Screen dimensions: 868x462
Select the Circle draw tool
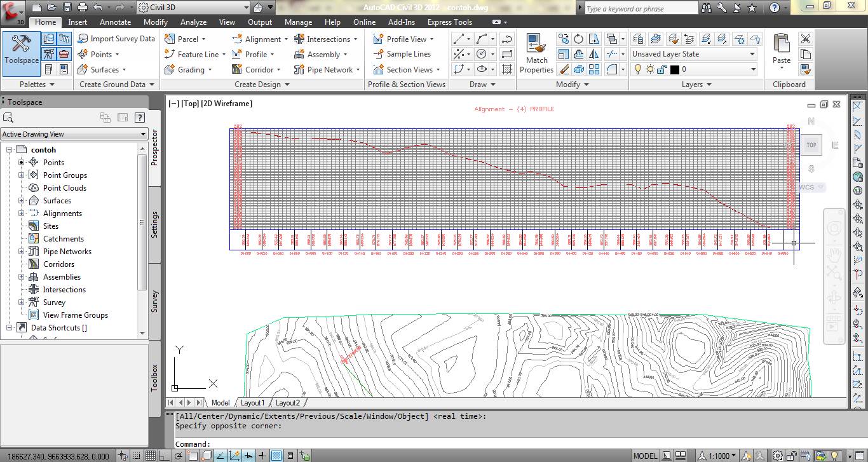(481, 53)
